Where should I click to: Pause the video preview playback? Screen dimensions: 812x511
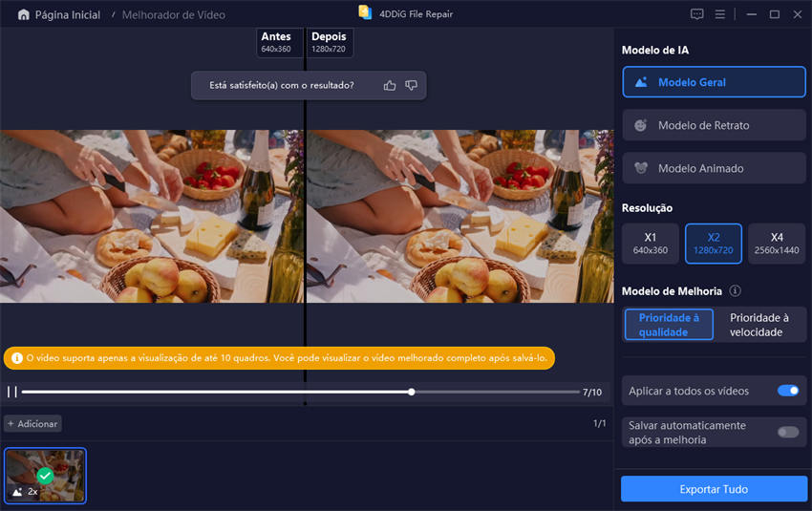[x=12, y=392]
